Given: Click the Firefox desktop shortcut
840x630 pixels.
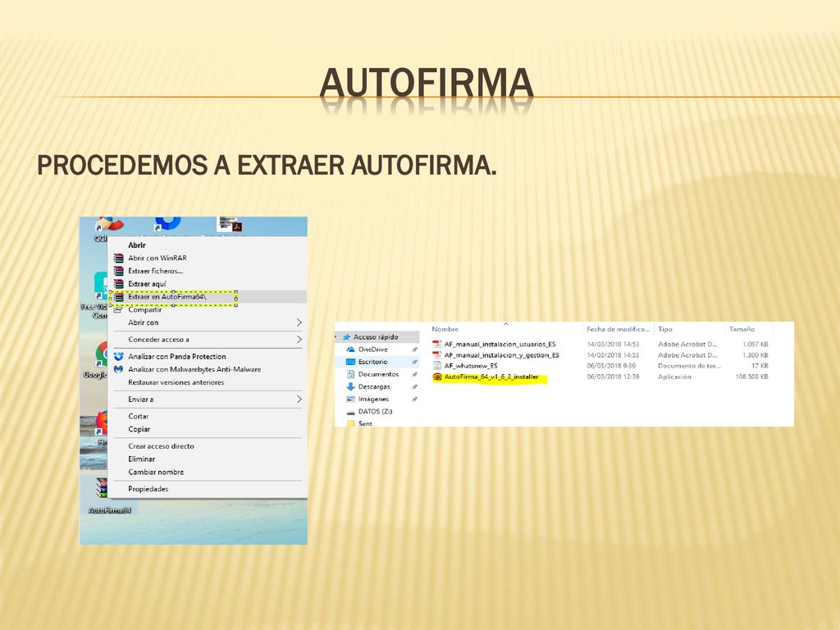Looking at the screenshot, I should click(x=101, y=427).
